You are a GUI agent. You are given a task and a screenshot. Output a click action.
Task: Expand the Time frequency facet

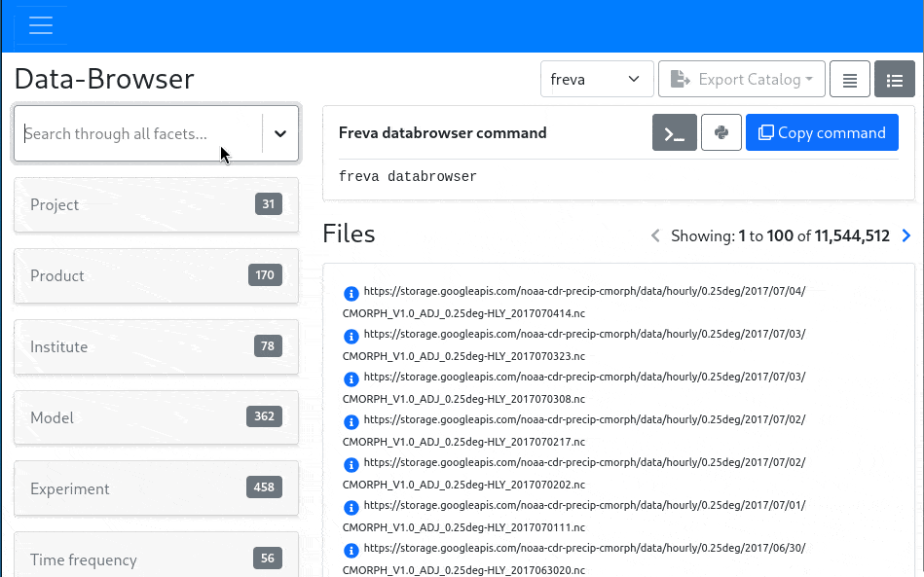click(156, 557)
